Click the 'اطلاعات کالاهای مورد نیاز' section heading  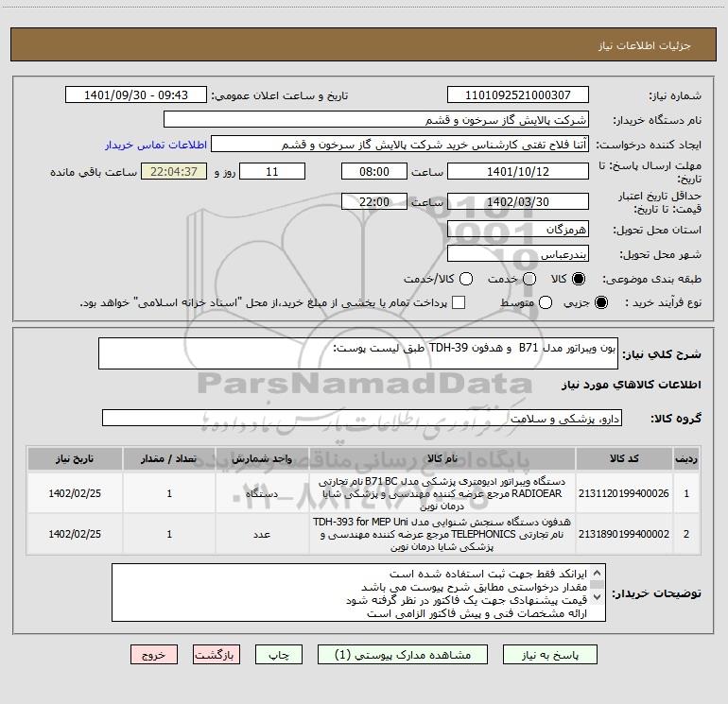click(632, 385)
